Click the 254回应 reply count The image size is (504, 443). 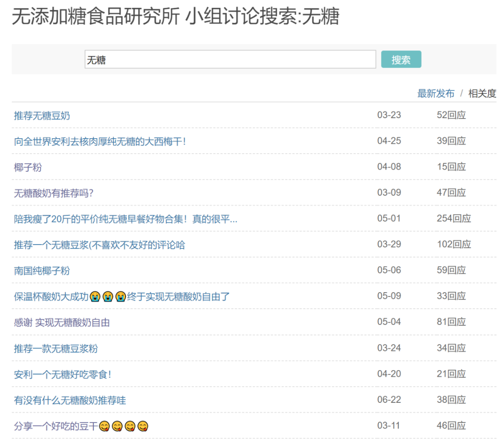click(x=454, y=218)
